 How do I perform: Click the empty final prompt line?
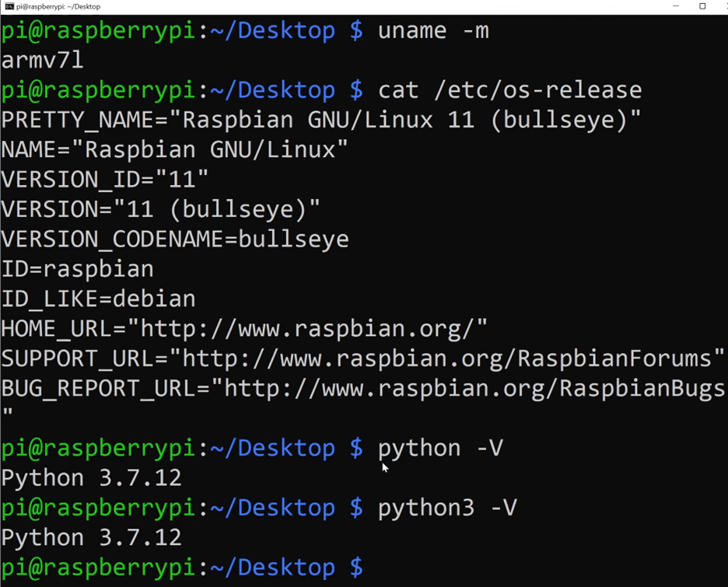[181, 568]
